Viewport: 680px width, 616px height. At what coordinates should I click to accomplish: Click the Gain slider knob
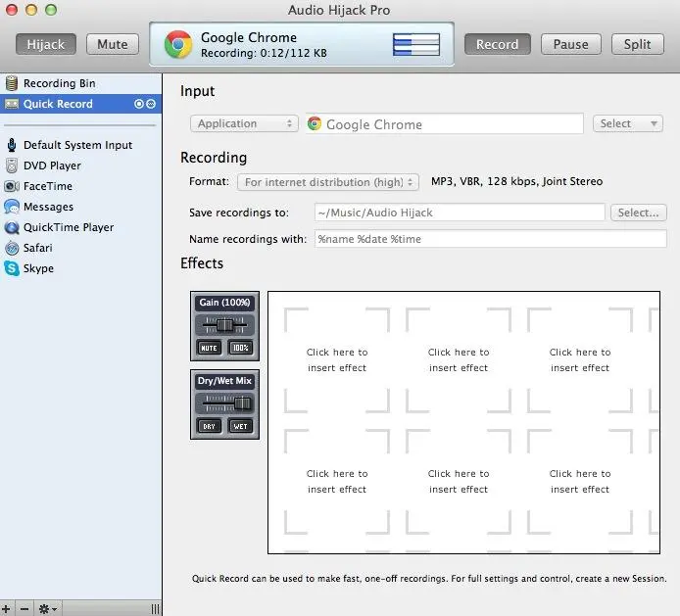click(x=224, y=324)
